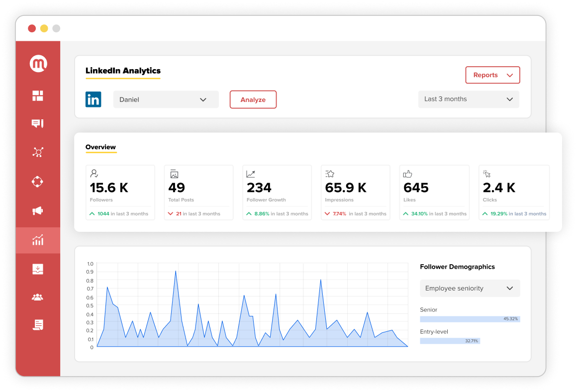This screenshot has width=577, height=392.
Task: Open the network nodes sidebar icon
Action: tap(37, 152)
